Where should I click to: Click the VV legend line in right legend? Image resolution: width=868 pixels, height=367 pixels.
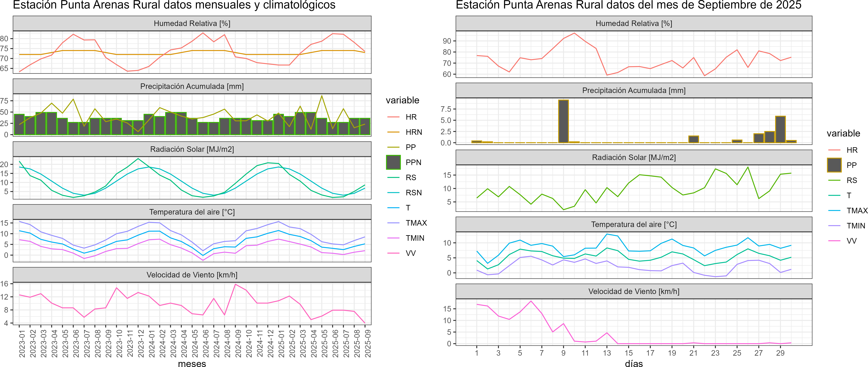point(834,241)
